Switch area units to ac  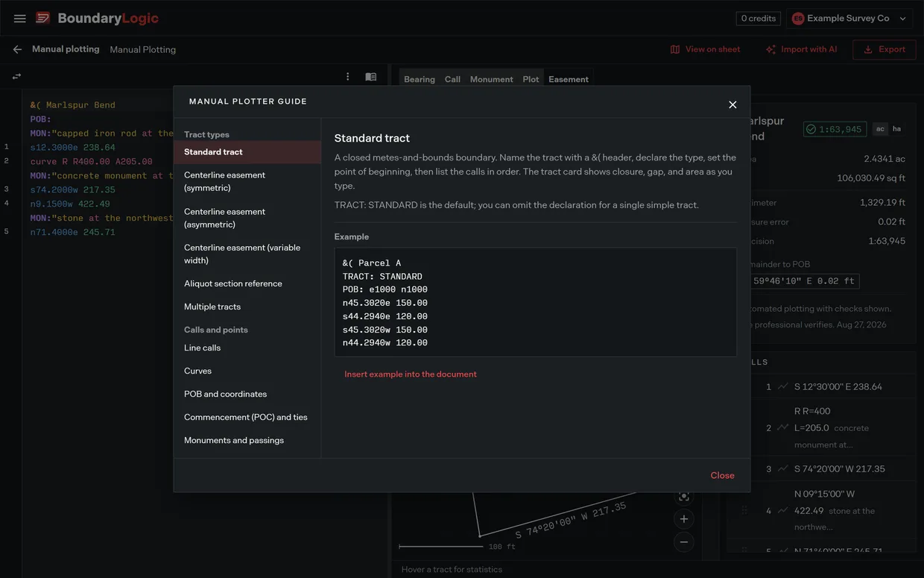[x=880, y=129]
